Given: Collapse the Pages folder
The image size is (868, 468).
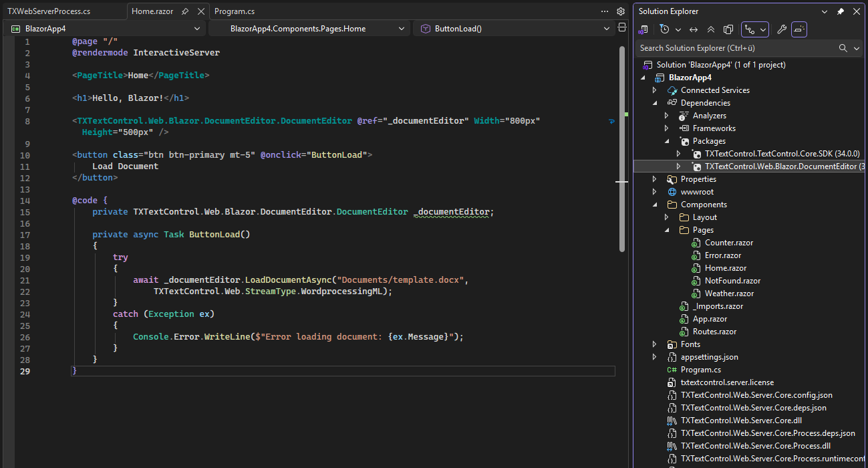Looking at the screenshot, I should click(667, 230).
